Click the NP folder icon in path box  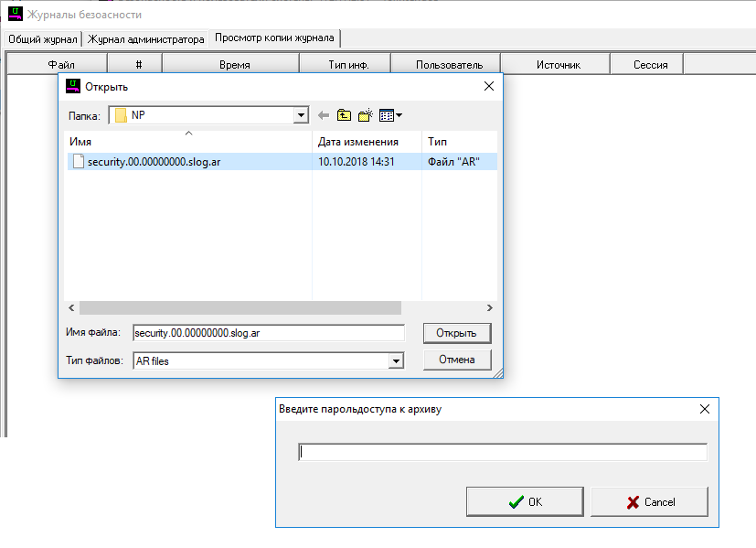tap(120, 115)
